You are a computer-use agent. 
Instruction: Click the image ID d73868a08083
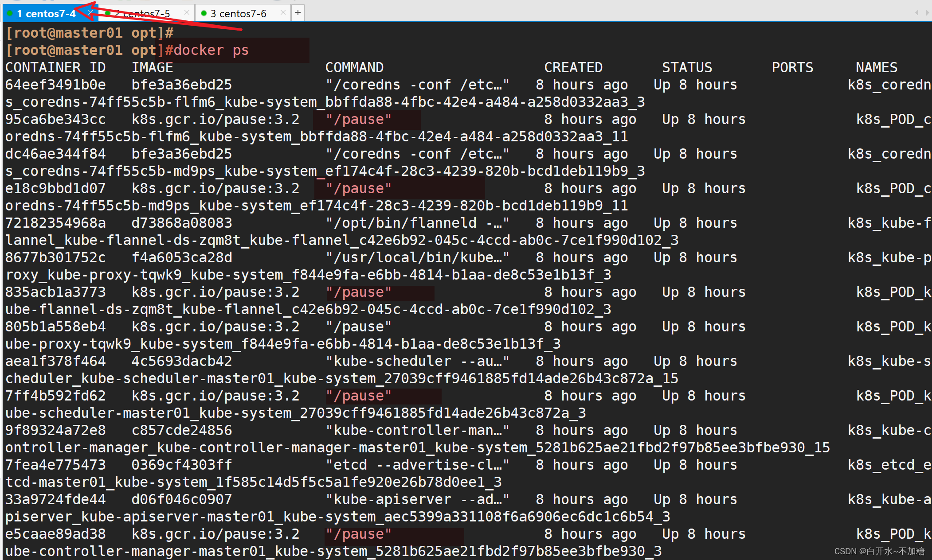181,223
